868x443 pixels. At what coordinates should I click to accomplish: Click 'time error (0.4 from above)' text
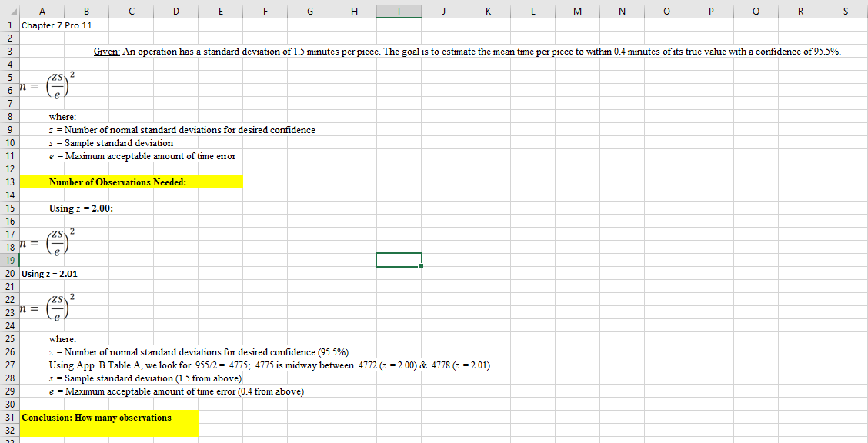tap(176, 391)
